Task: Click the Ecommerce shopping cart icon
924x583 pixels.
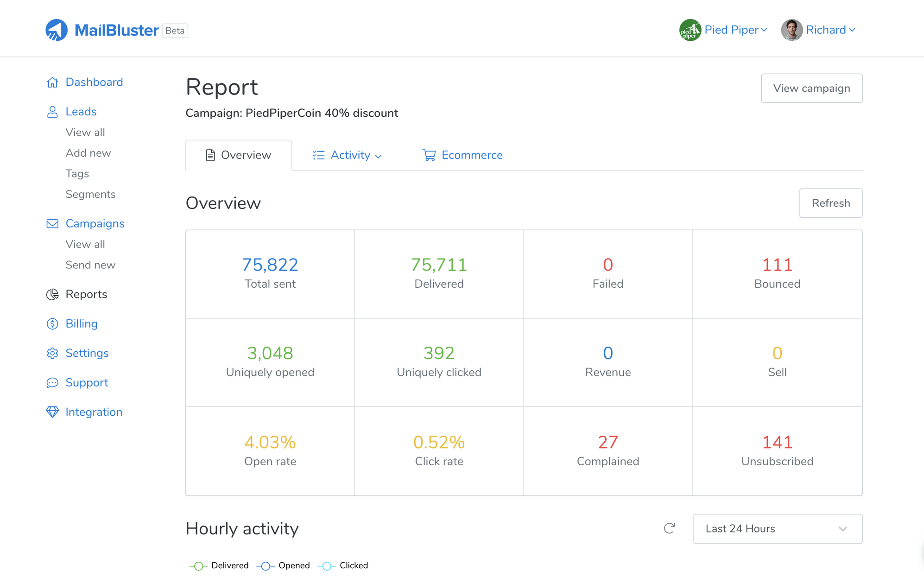Action: [429, 155]
